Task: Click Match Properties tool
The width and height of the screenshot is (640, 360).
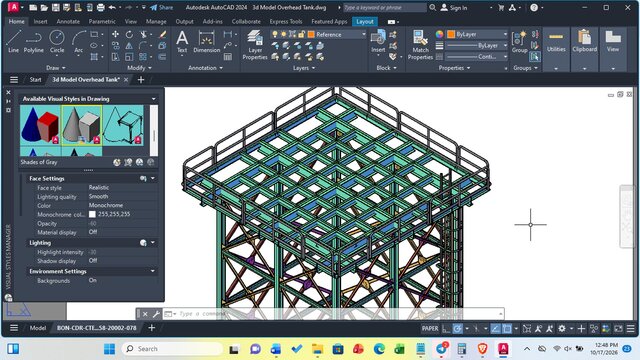Action: pos(420,45)
